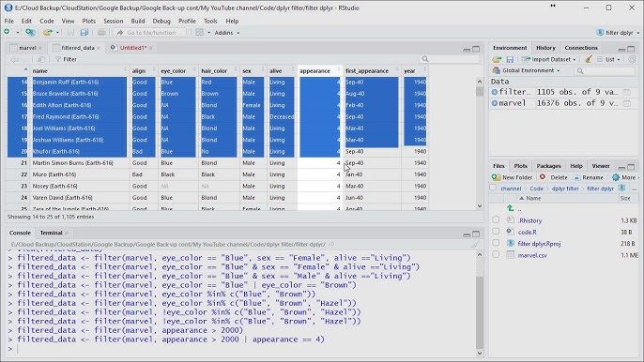
Task: Click the Filter funnel button in data viewer
Action: pos(66,59)
